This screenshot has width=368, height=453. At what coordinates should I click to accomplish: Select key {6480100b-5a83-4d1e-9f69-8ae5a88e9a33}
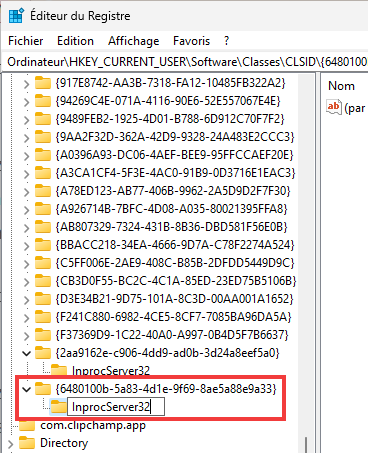point(166,389)
